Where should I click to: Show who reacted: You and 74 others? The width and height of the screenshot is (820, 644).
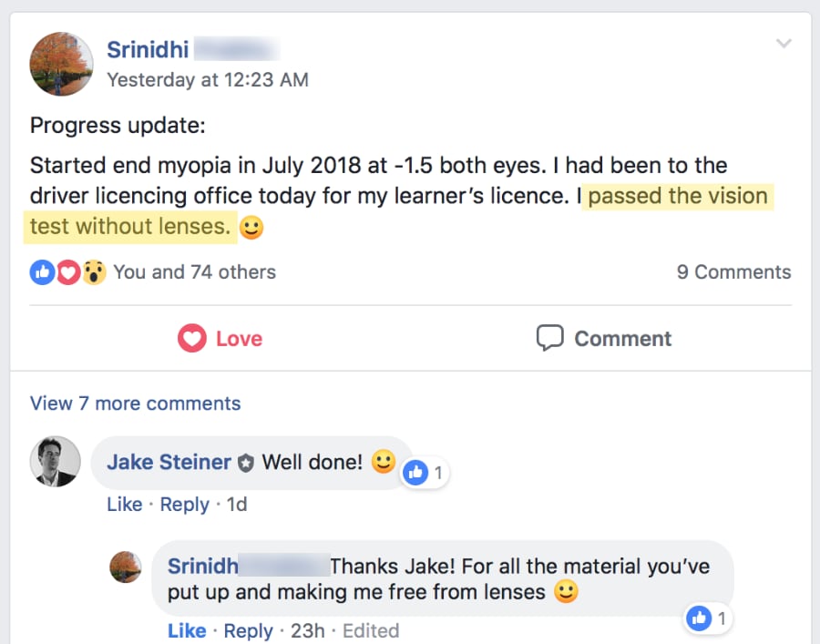[x=194, y=271]
